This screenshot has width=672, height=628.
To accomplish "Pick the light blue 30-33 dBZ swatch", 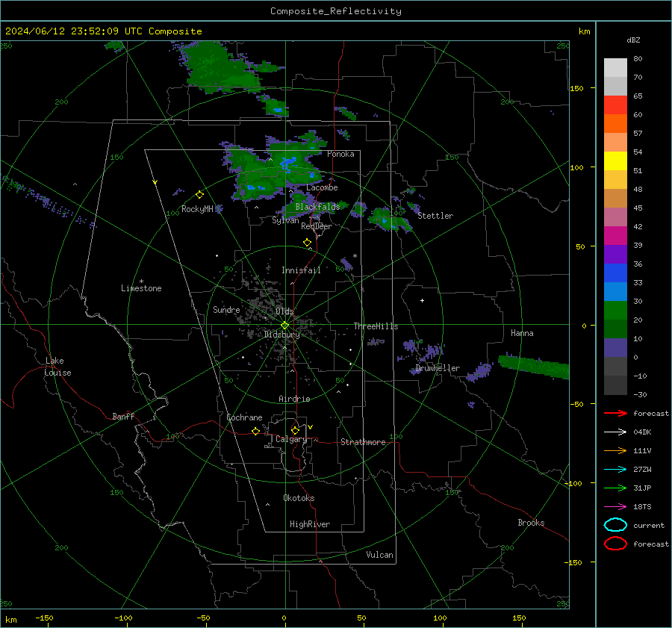I will point(615,292).
